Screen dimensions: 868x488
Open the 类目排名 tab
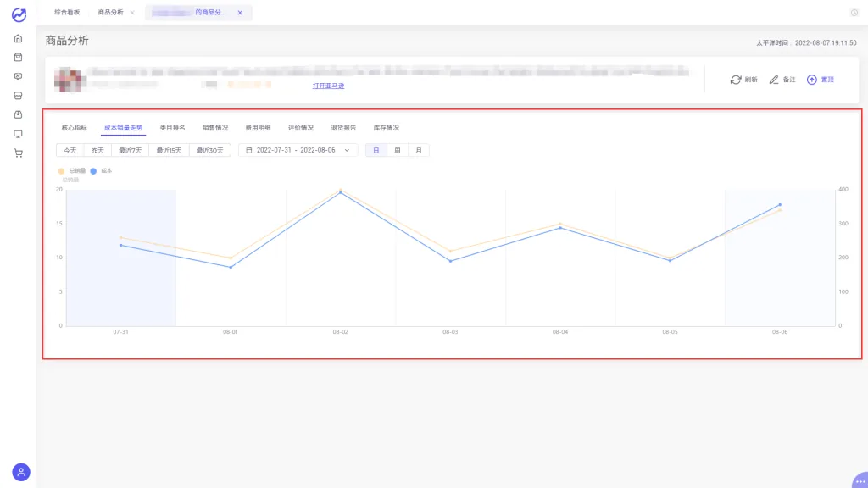(x=173, y=128)
